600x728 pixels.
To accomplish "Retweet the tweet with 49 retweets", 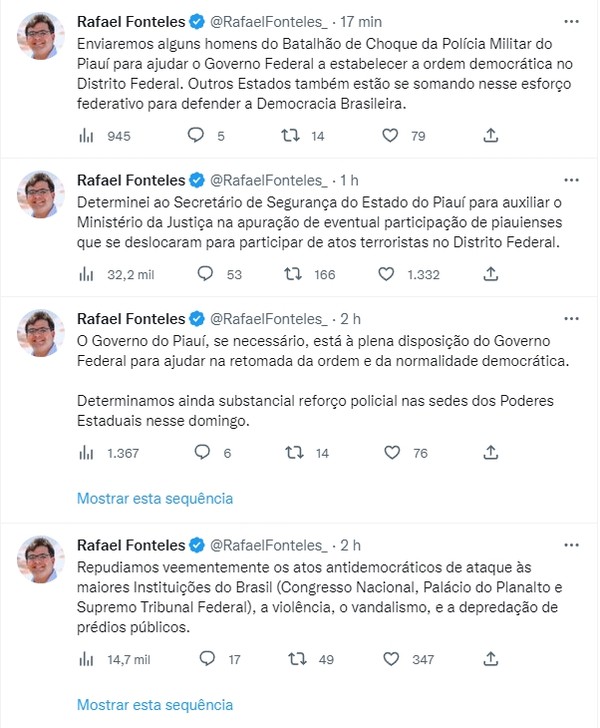I will [x=295, y=659].
